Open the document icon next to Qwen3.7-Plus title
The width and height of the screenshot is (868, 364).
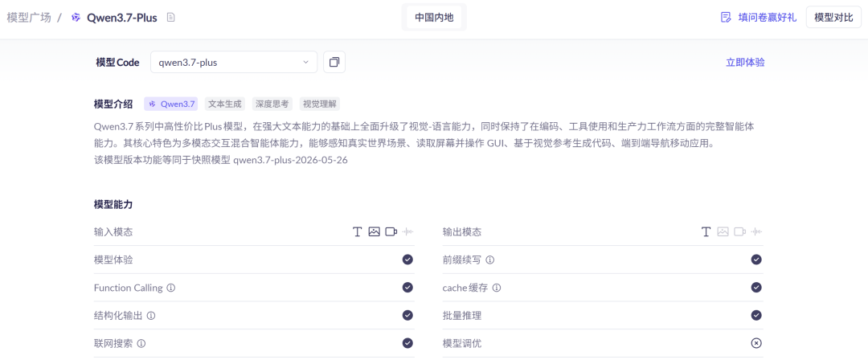[x=170, y=18]
